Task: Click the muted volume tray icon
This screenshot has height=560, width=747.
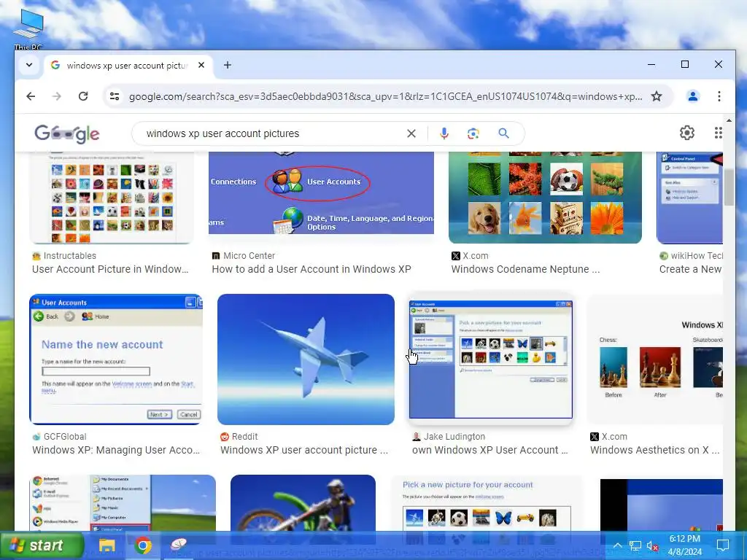Action: [x=652, y=545]
